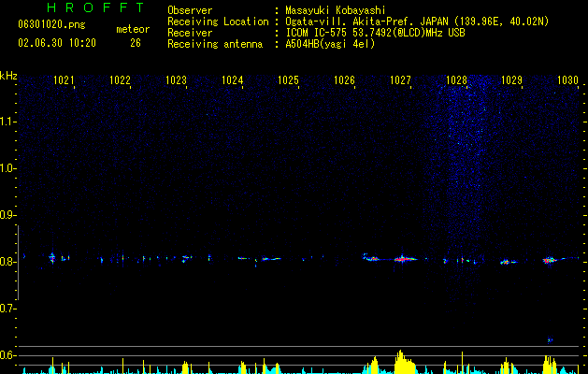The width and height of the screenshot is (588, 374).
Task: Click the 0.6 kHz axis label
Action: click(7, 355)
